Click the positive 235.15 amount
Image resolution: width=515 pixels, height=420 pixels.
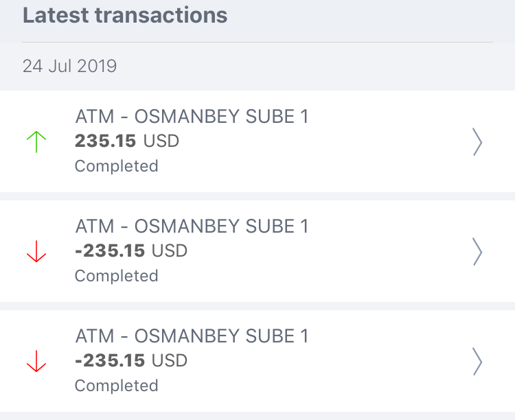(x=106, y=141)
